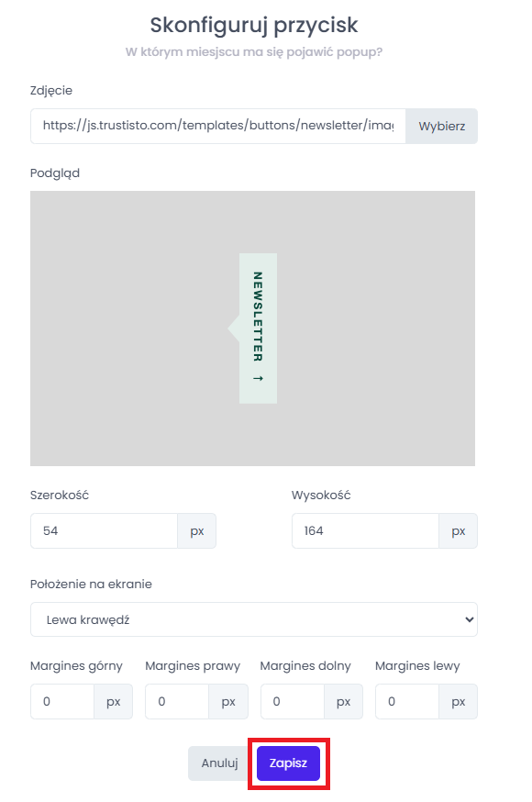Click the Newsletter button preview image
This screenshot has height=802, width=532.
point(252,329)
